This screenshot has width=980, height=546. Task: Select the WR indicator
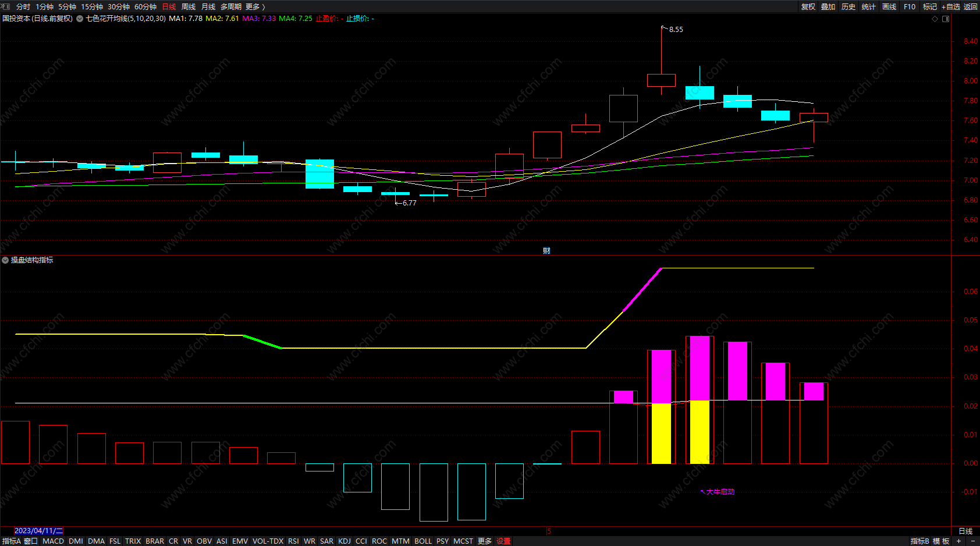[x=310, y=541]
